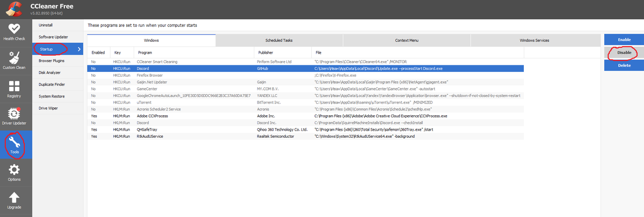Select Startup in the Tools menu
The width and height of the screenshot is (644, 217).
coord(57,49)
